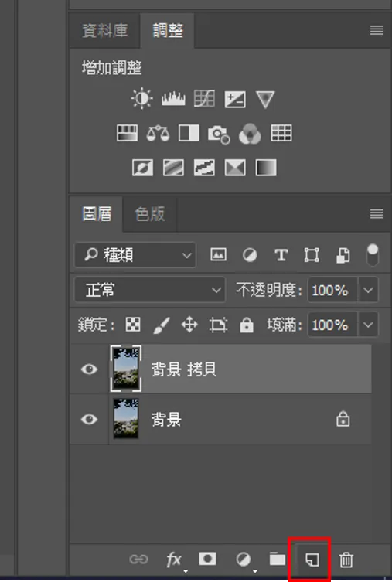392x582 pixels.
Task: Hide the 背景 拷貝 layer
Action: coord(89,369)
